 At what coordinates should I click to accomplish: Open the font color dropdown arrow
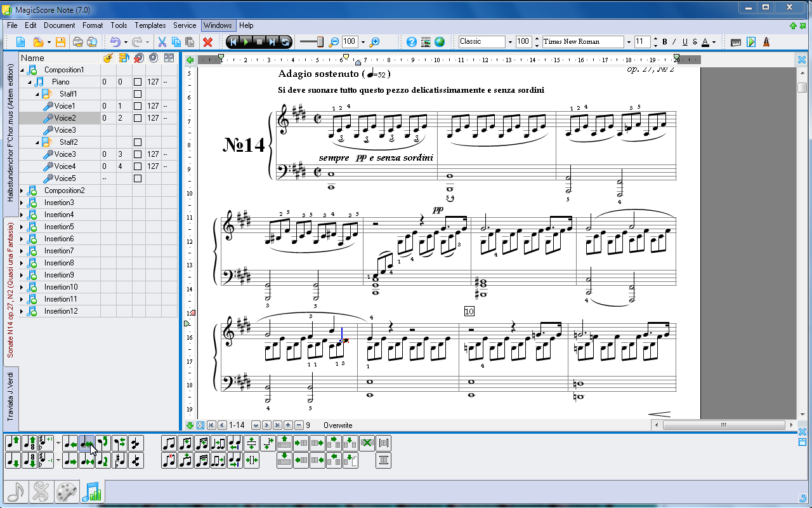click(714, 42)
